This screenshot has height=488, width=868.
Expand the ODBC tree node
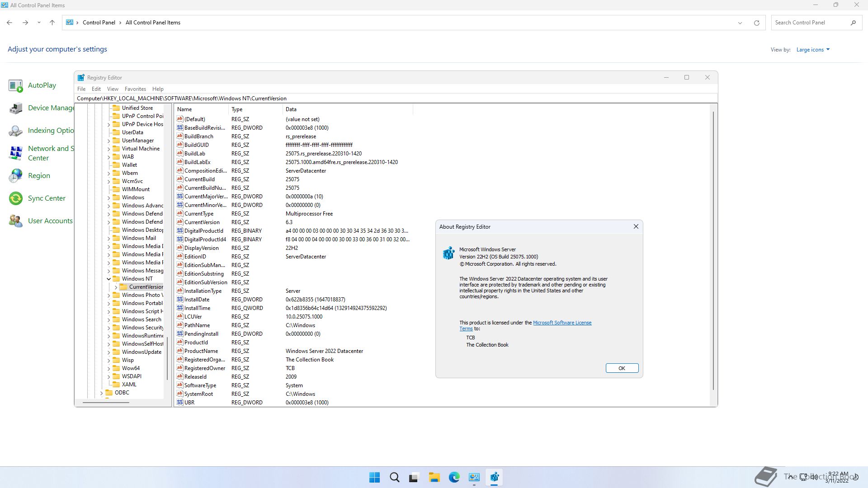click(x=101, y=393)
